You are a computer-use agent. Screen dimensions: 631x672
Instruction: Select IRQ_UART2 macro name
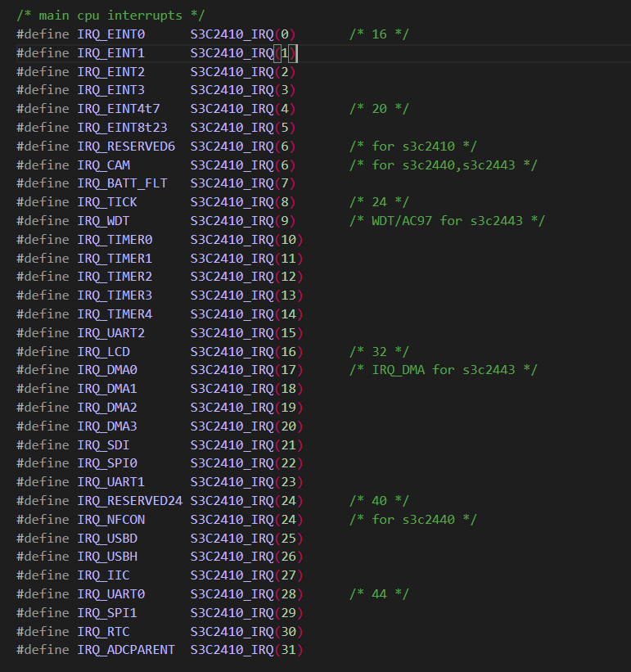tap(111, 333)
